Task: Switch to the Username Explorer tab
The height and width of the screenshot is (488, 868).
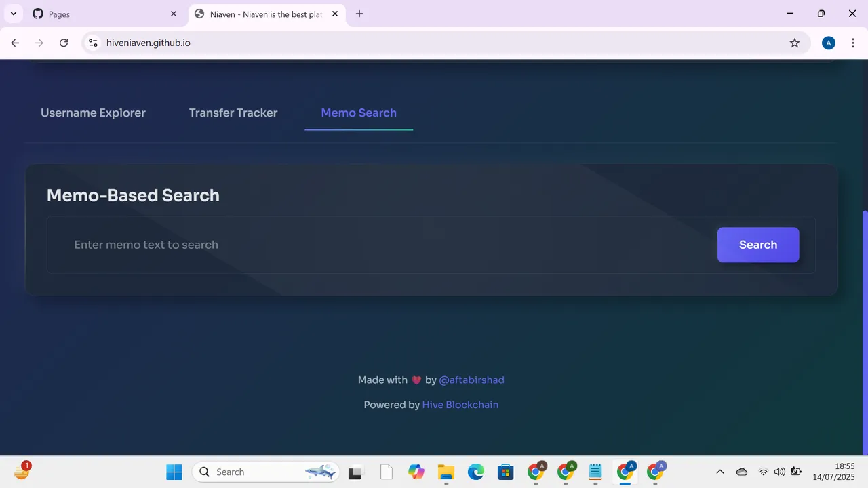Action: (93, 113)
